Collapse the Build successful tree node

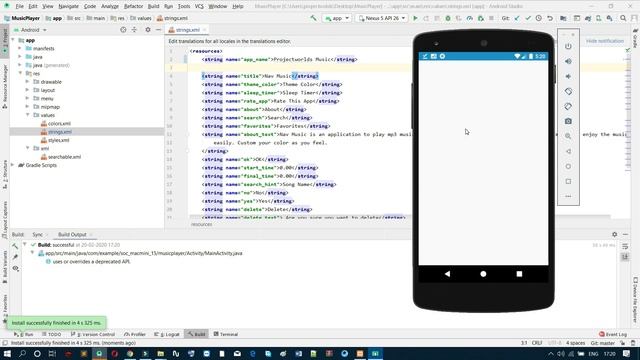click(x=25, y=244)
